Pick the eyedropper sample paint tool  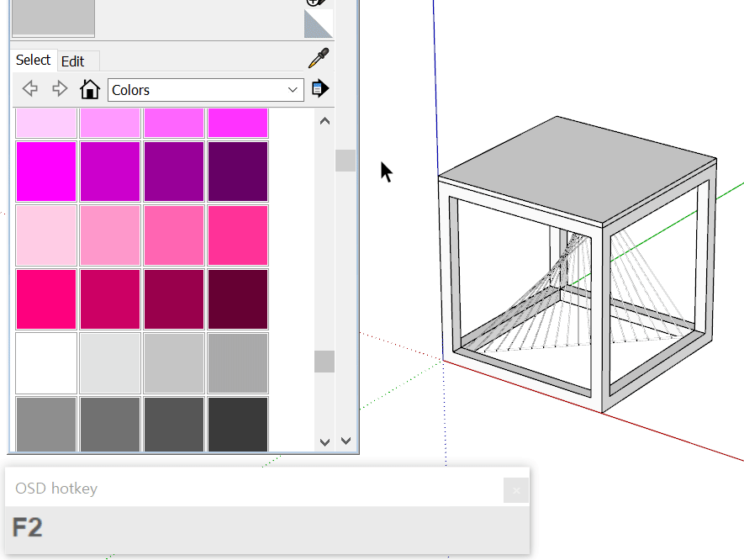[319, 58]
